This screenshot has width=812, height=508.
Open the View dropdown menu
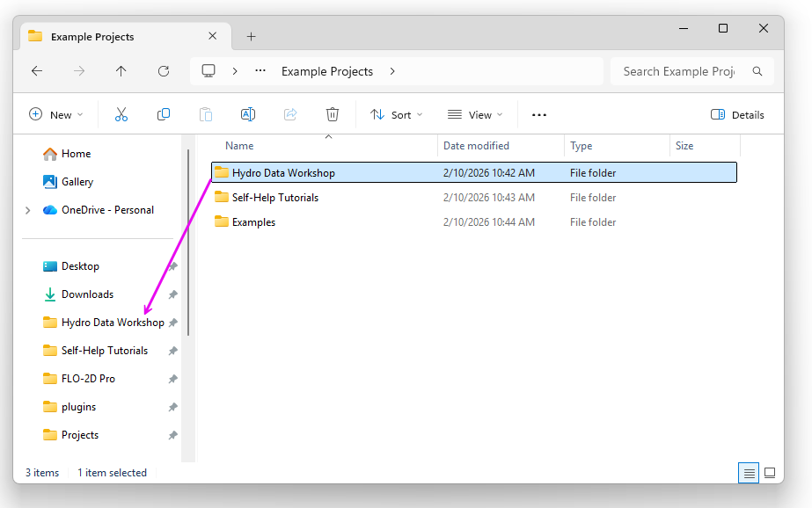pyautogui.click(x=475, y=114)
